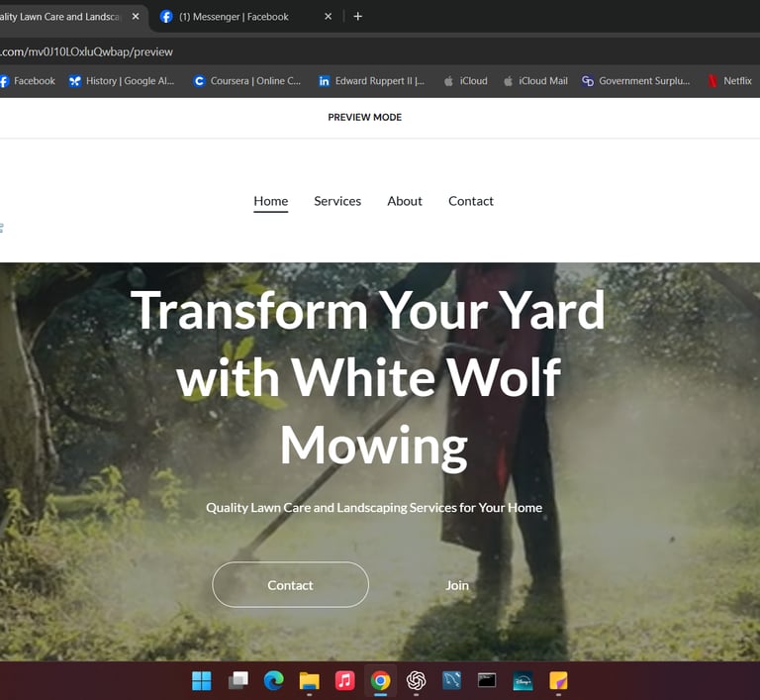Open the Contact navigation item
760x700 pixels.
[x=471, y=201]
